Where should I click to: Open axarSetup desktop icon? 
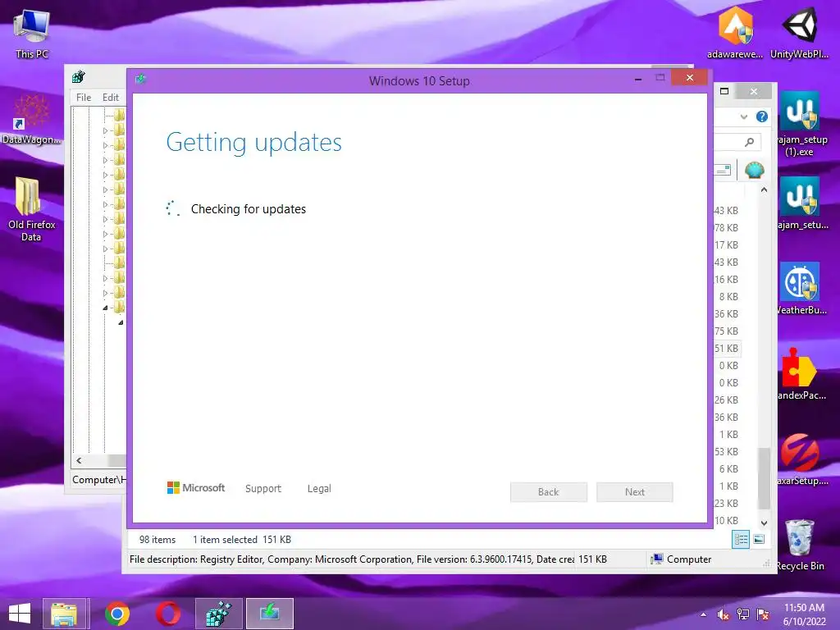(x=800, y=459)
